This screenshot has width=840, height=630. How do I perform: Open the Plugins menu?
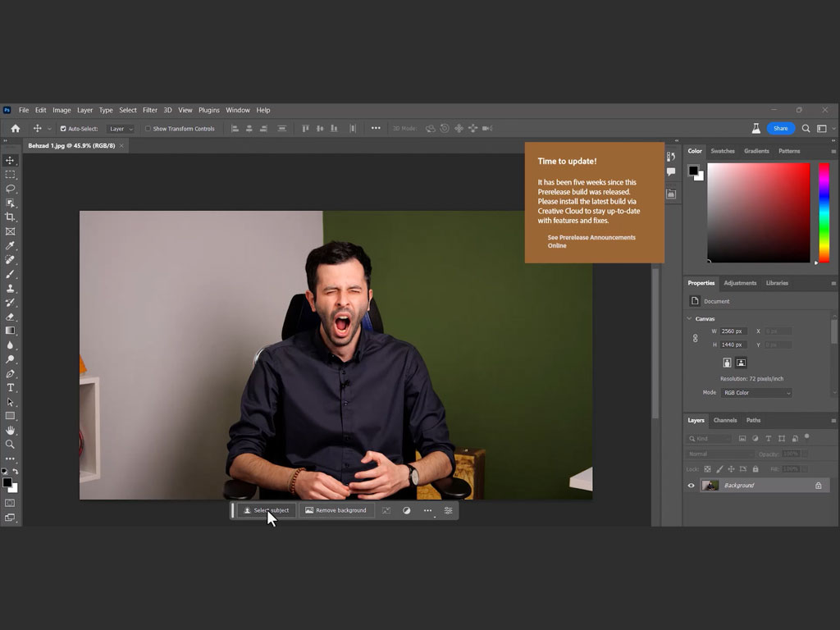(209, 110)
